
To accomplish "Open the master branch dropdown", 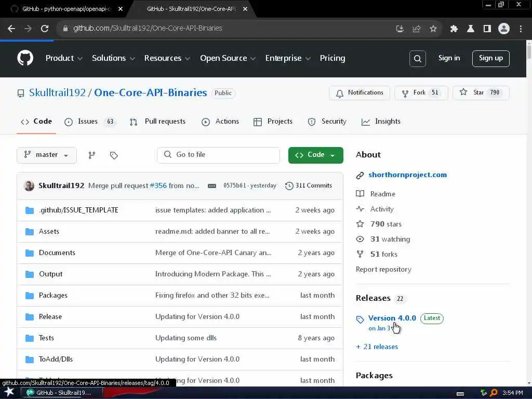I will coord(46,155).
